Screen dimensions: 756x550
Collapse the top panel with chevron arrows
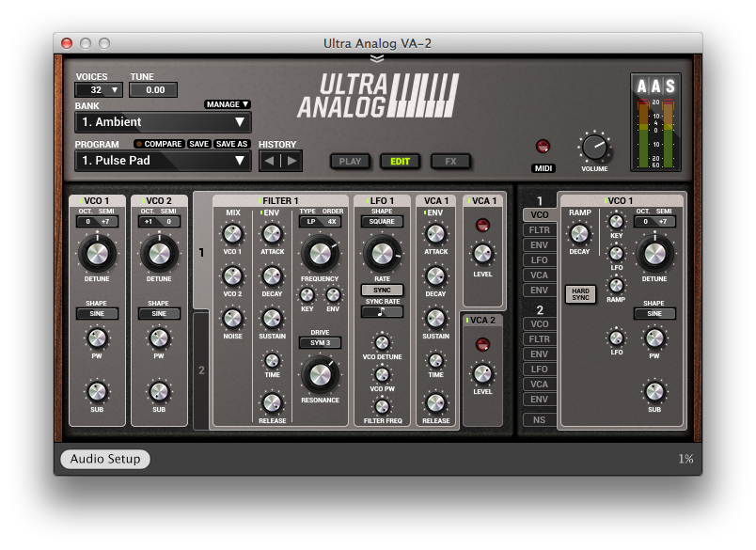click(377, 59)
